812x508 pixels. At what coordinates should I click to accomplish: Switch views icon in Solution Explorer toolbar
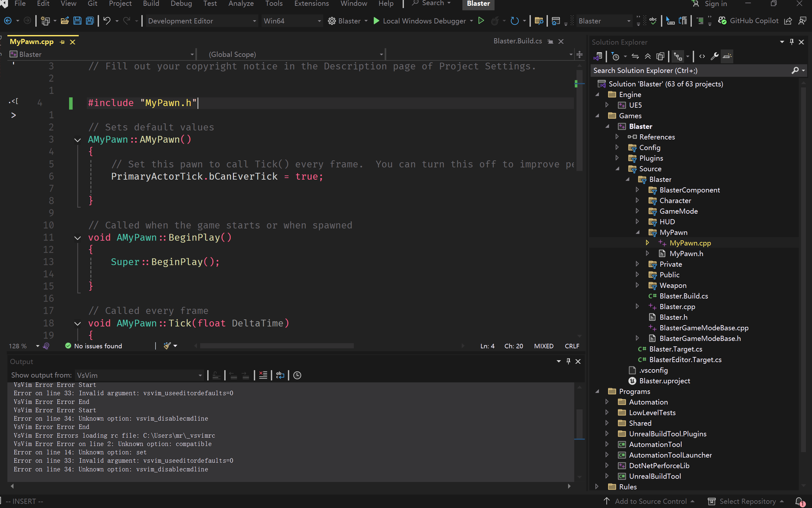click(598, 56)
